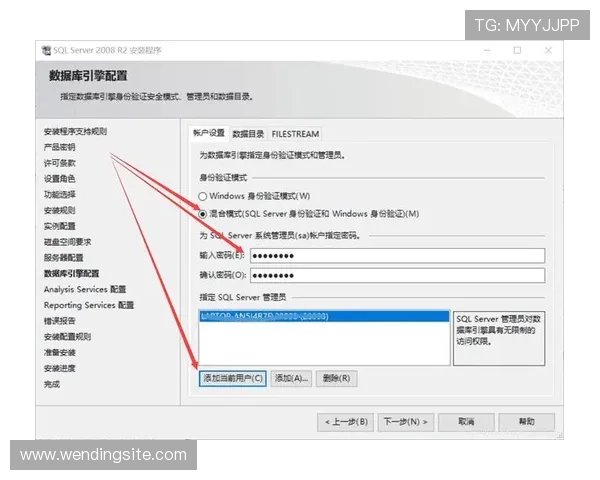This screenshot has height=480, width=600.
Task: Click 完成 step in sidebar
Action: [52, 384]
